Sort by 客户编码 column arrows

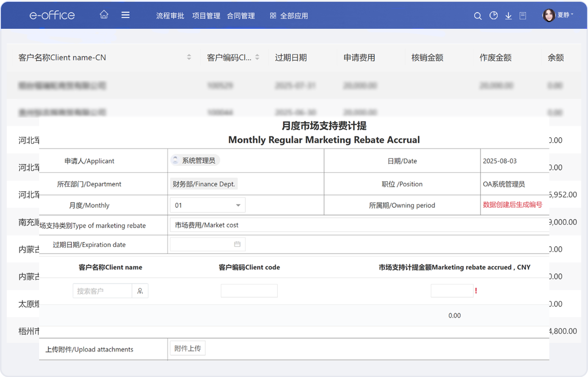(x=257, y=57)
